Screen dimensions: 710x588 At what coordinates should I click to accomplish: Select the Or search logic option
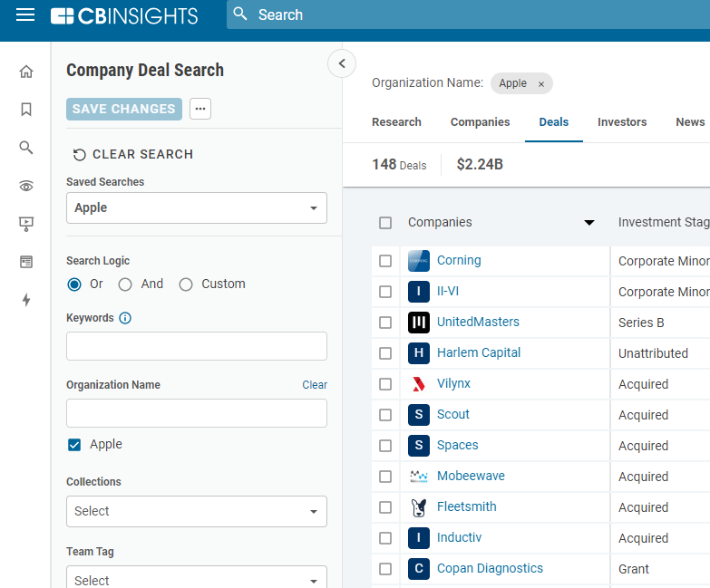[x=74, y=284]
